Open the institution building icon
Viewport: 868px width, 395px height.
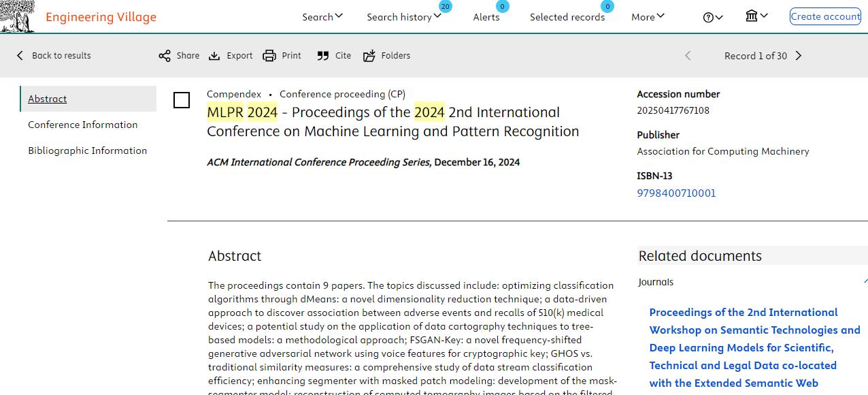(x=752, y=16)
